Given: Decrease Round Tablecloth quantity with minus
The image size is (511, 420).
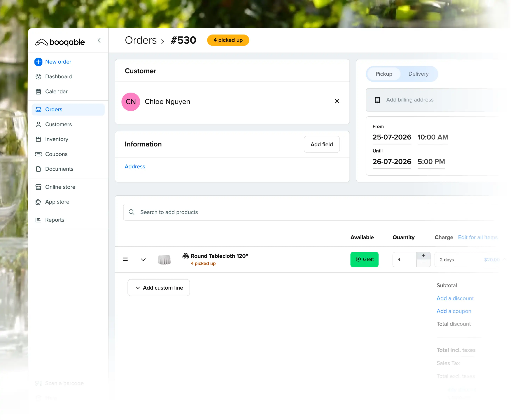Looking at the screenshot, I should coord(423,263).
